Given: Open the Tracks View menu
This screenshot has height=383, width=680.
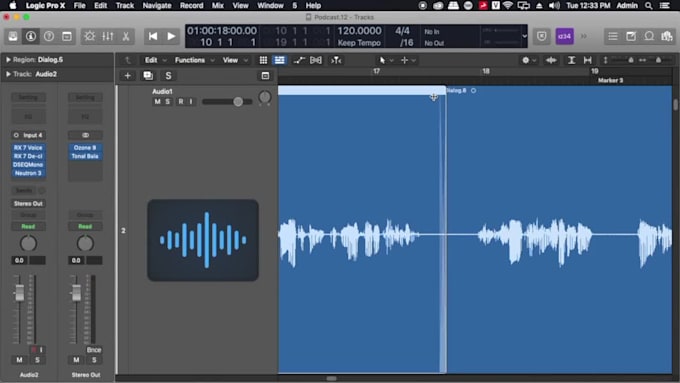Looking at the screenshot, I should pos(235,60).
